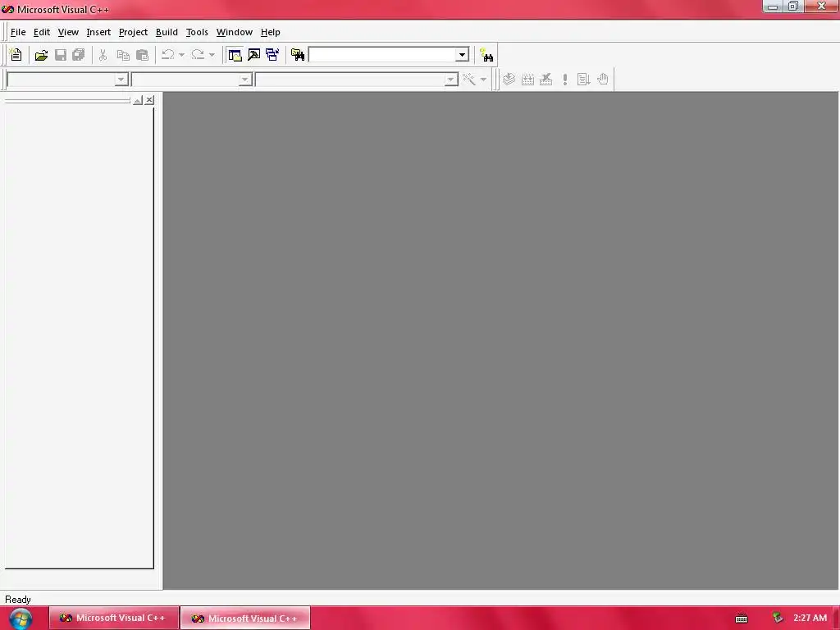Click the Save disk icon

[61, 55]
